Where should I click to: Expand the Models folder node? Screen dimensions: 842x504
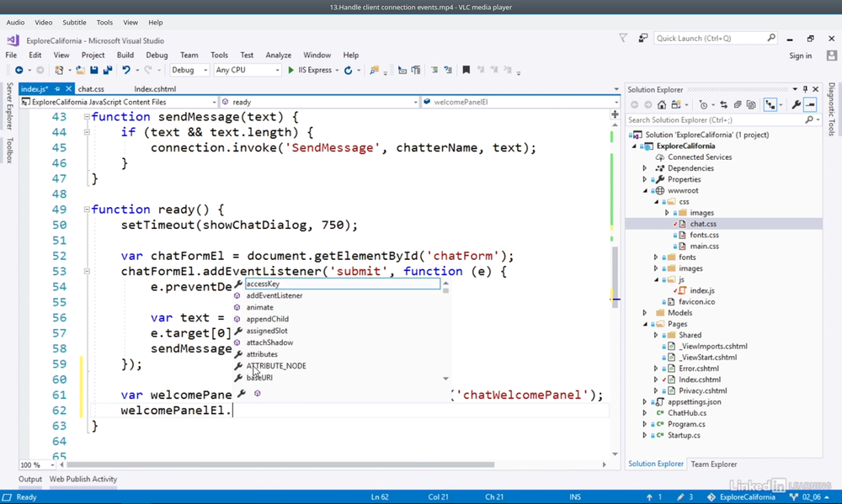tap(645, 313)
